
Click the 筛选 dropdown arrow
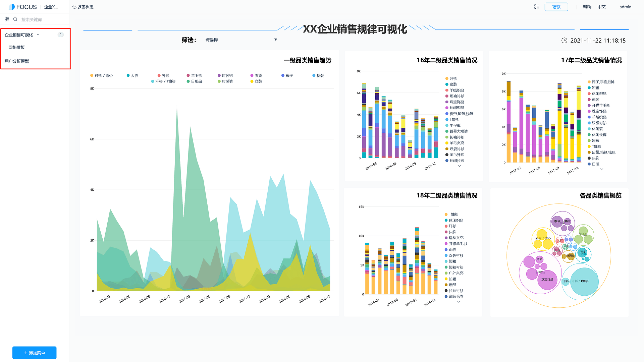(x=276, y=40)
